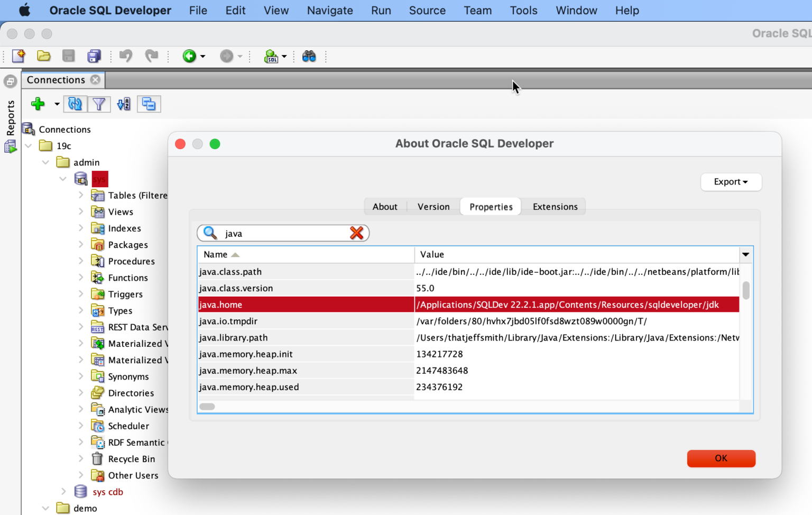Toggle the connections filter
Viewport: 812px width, 515px height.
tap(99, 104)
